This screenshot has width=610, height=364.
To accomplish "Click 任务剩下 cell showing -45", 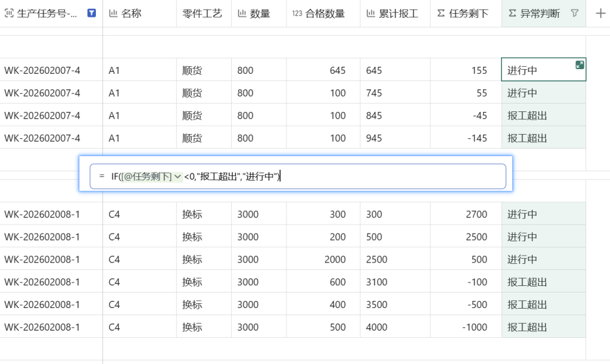I will click(x=466, y=115).
